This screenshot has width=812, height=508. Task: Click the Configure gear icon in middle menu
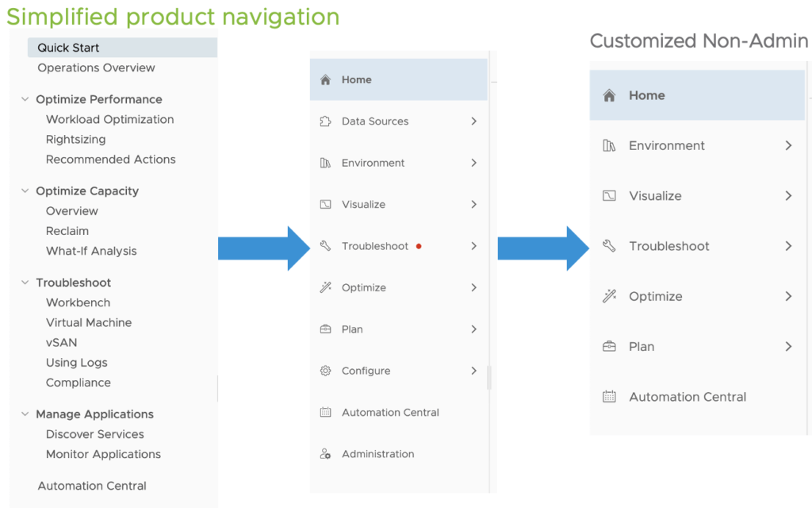[x=325, y=371]
